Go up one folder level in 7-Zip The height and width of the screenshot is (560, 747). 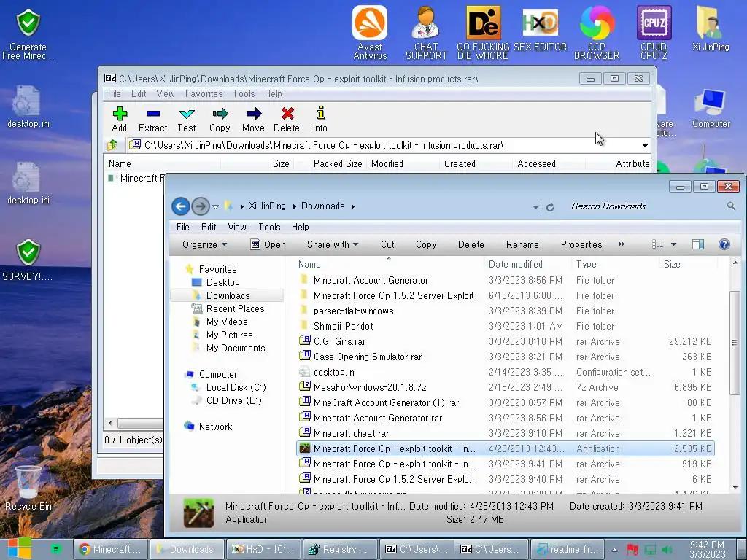click(112, 145)
